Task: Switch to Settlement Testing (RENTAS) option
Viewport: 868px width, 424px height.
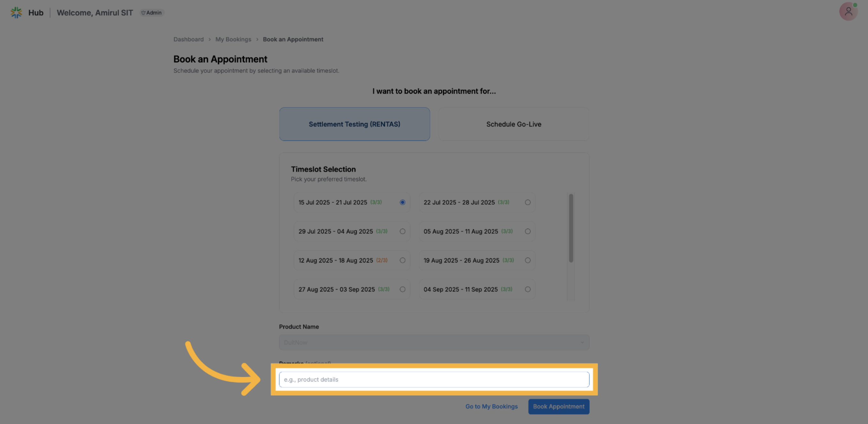Action: (x=355, y=124)
